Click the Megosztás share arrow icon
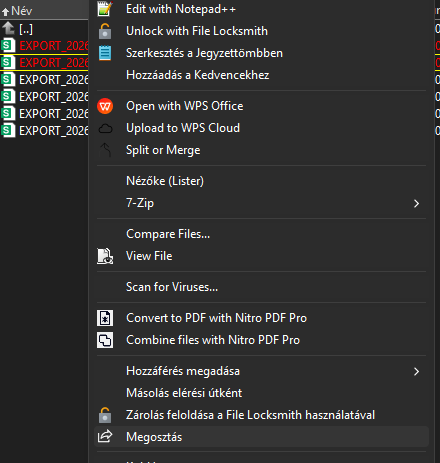Image resolution: width=440 pixels, height=463 pixels. [x=105, y=436]
